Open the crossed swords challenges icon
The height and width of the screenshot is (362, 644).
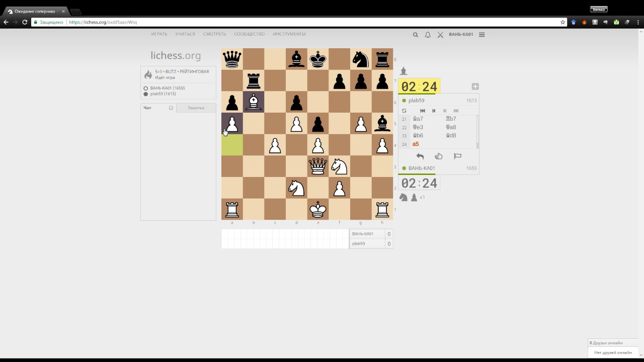(440, 35)
